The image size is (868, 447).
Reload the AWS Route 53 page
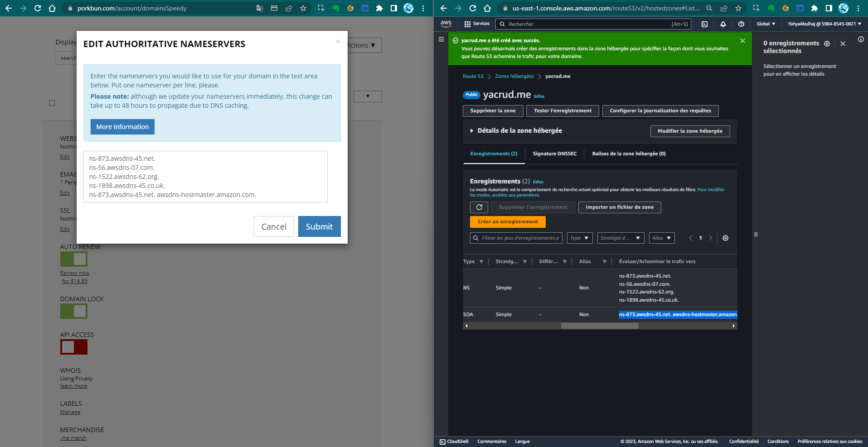[x=473, y=8]
